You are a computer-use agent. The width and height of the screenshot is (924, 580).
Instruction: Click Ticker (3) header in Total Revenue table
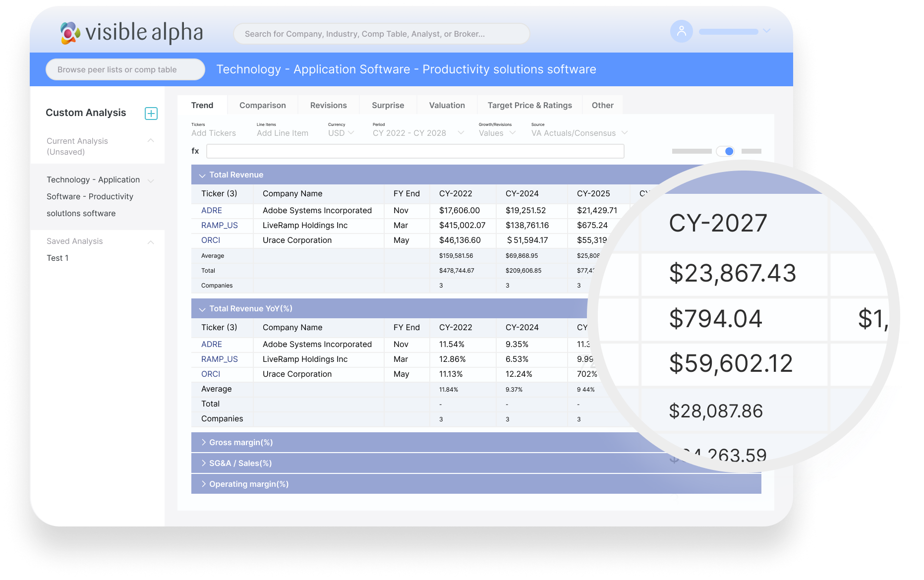click(219, 193)
